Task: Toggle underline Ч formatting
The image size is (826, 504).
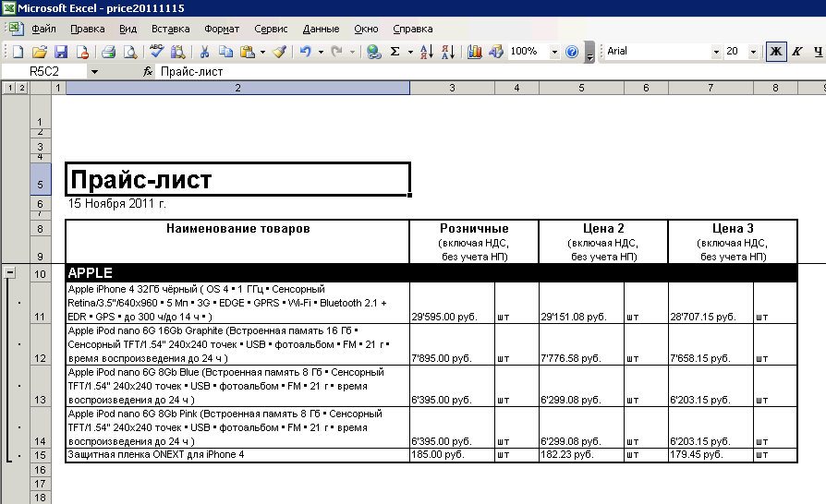Action: tap(818, 51)
